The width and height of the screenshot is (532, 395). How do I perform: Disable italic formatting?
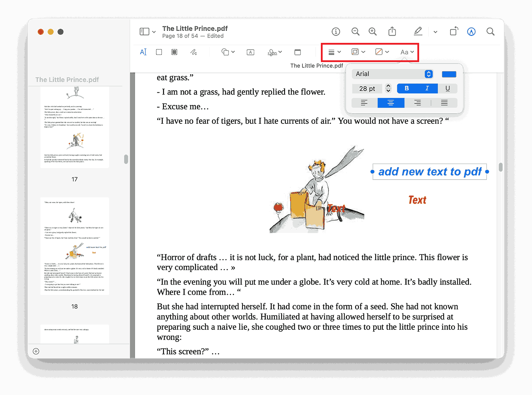pos(427,88)
